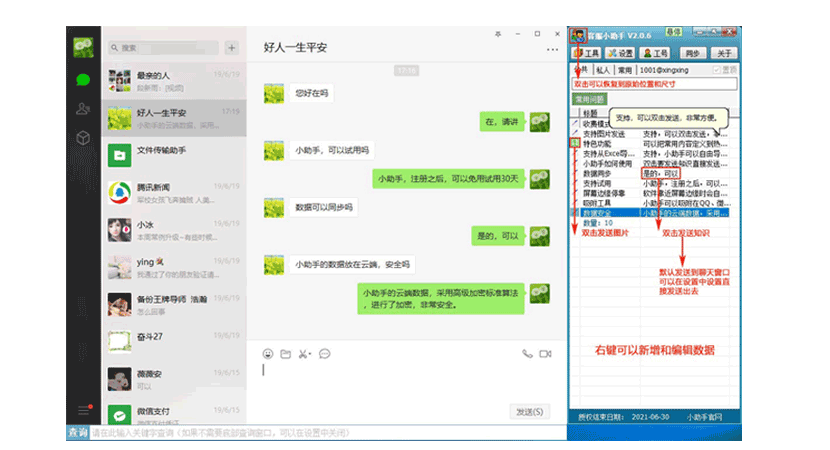
Task: Open the 薇薇安 conversation
Action: 174,379
